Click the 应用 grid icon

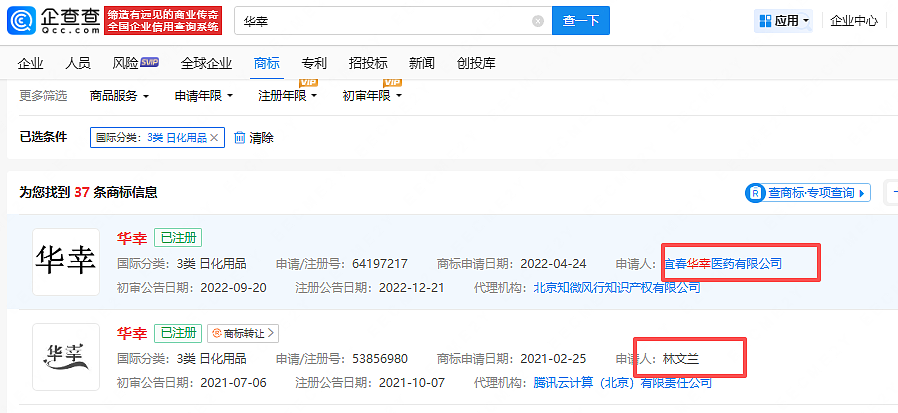point(765,21)
